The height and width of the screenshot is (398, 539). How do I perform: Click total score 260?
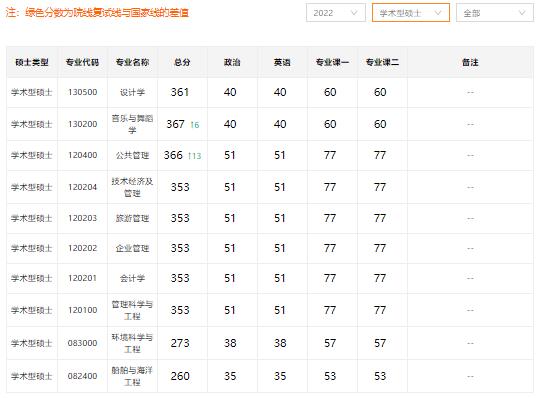[180, 376]
